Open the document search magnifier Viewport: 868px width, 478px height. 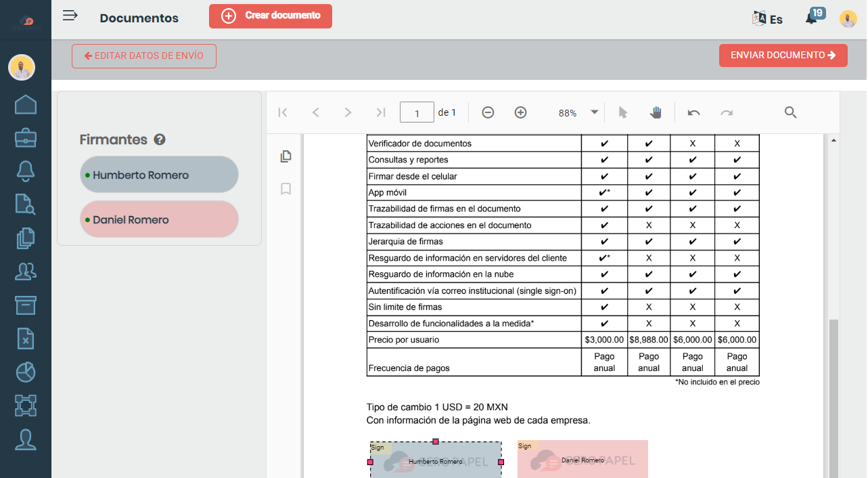pyautogui.click(x=790, y=112)
